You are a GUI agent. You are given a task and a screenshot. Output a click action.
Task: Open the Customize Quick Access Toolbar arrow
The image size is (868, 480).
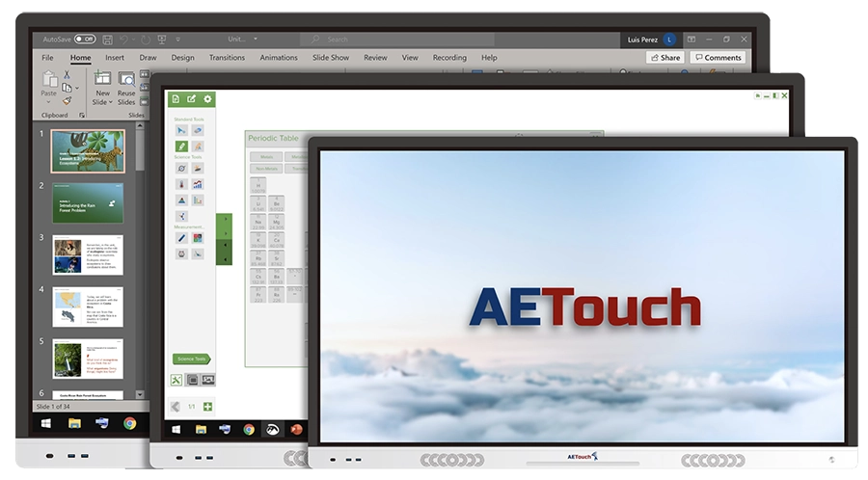click(x=177, y=40)
